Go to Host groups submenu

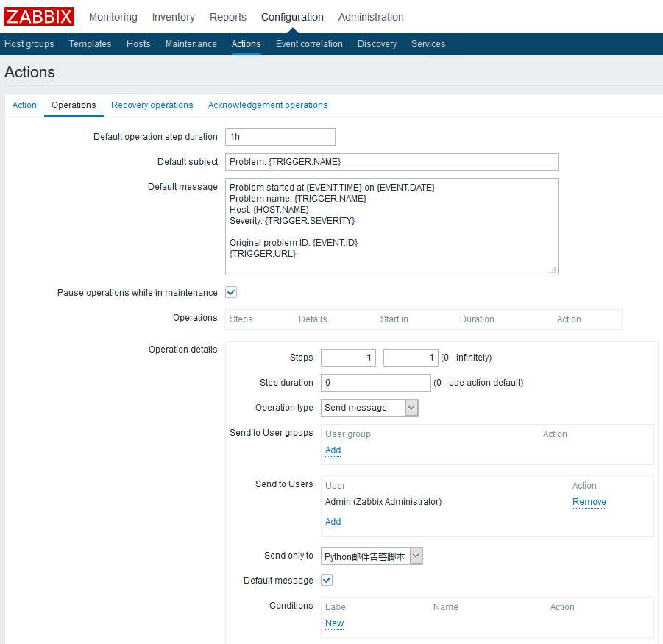(x=29, y=44)
